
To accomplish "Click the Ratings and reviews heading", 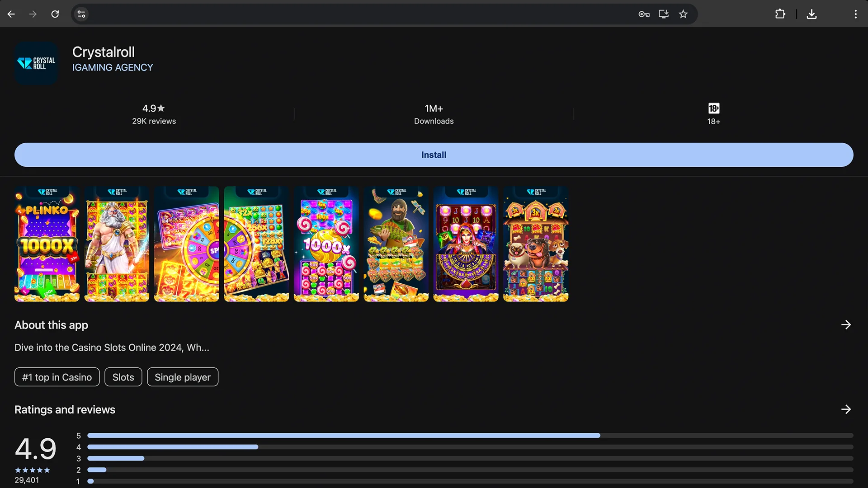I will point(65,409).
